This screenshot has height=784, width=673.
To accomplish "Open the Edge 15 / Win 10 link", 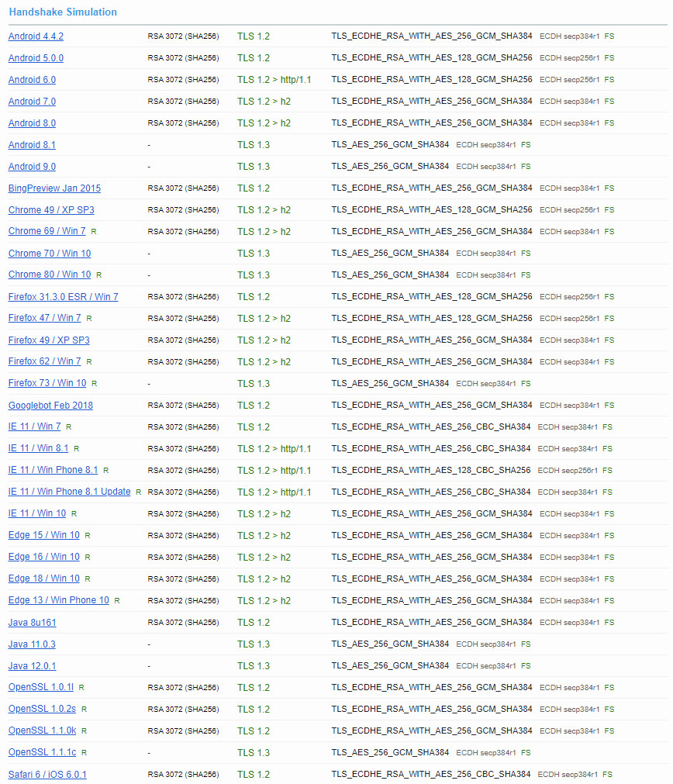I will click(43, 536).
